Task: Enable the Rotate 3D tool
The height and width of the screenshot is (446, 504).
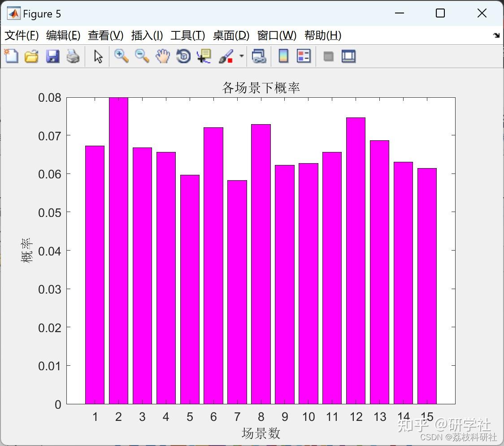Action: pos(183,56)
